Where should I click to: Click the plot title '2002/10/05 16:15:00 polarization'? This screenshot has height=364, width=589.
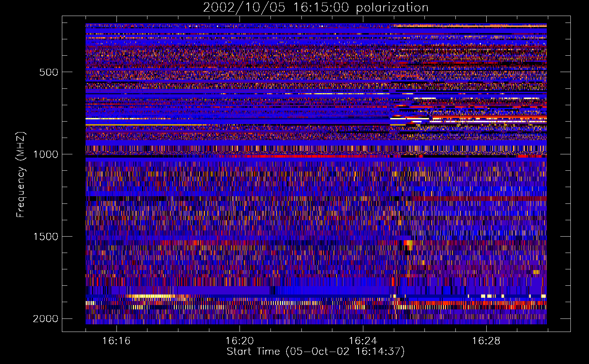(316, 8)
